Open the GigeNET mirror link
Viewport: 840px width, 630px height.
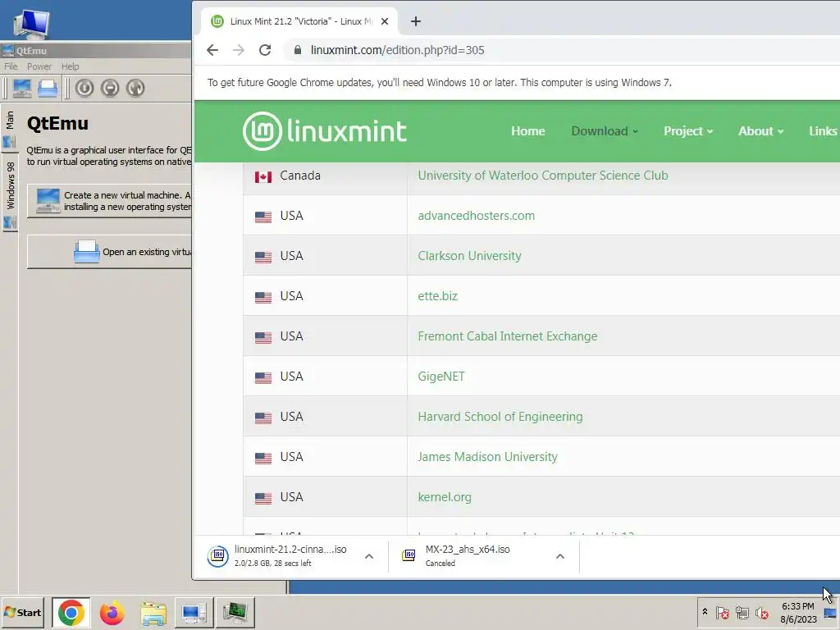[x=441, y=377]
